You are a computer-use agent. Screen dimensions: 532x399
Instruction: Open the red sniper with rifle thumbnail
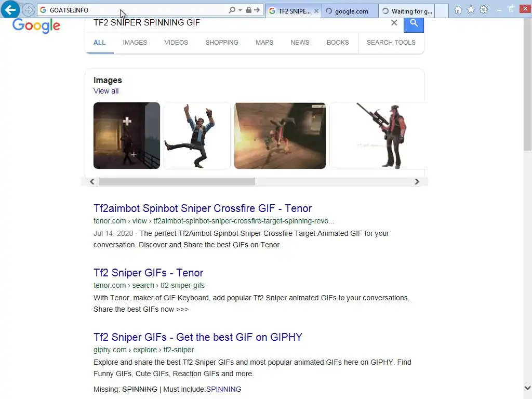pos(379,136)
